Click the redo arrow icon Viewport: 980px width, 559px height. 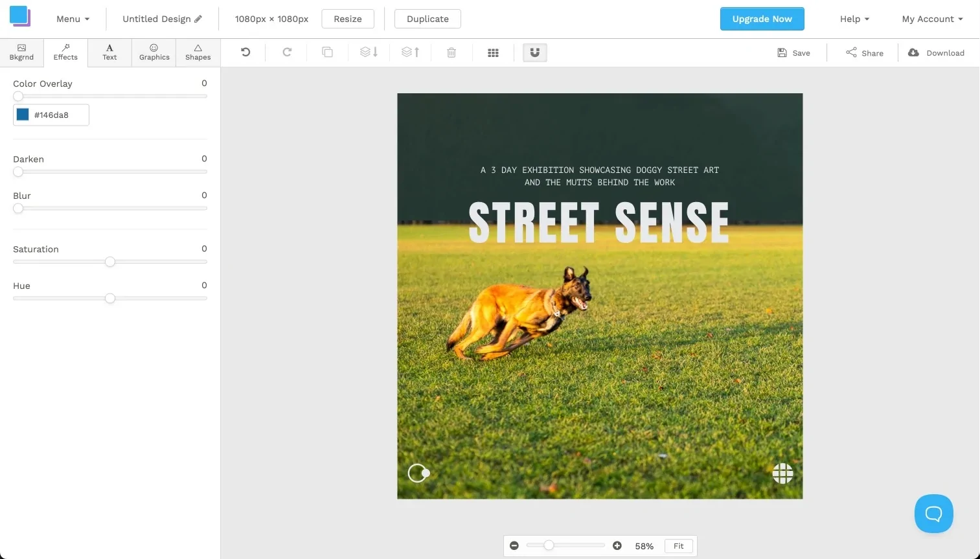287,52
